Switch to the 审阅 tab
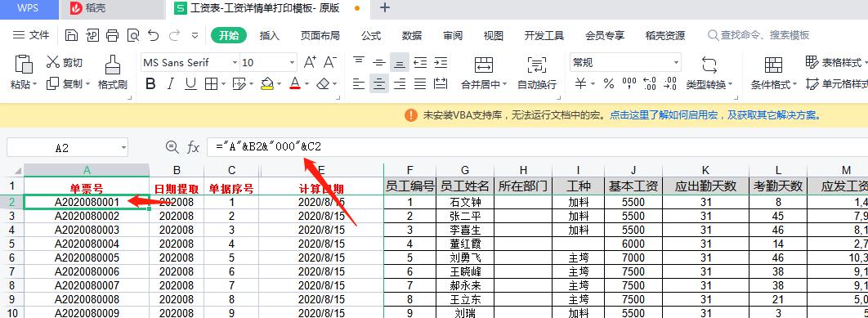This screenshot has height=318, width=868. coord(453,35)
